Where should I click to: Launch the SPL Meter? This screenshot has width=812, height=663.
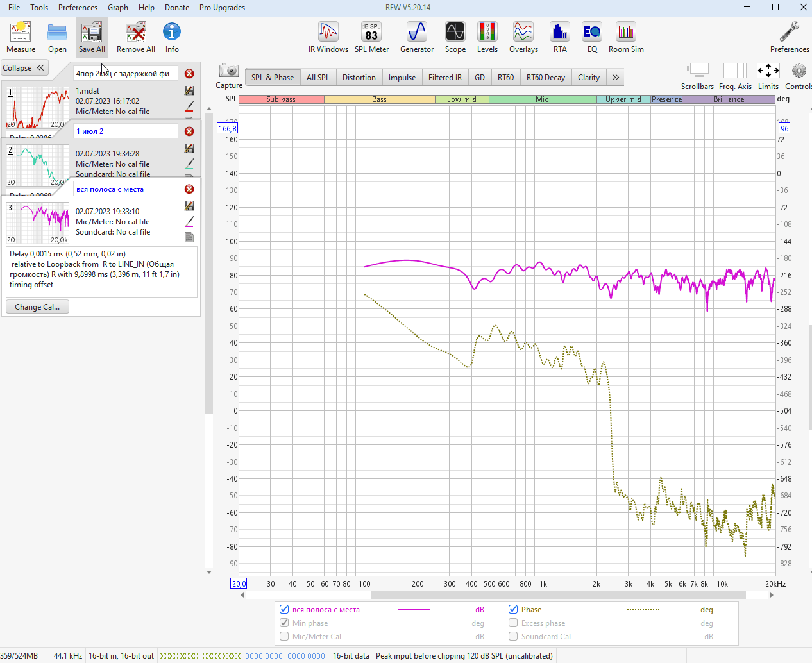tap(372, 37)
